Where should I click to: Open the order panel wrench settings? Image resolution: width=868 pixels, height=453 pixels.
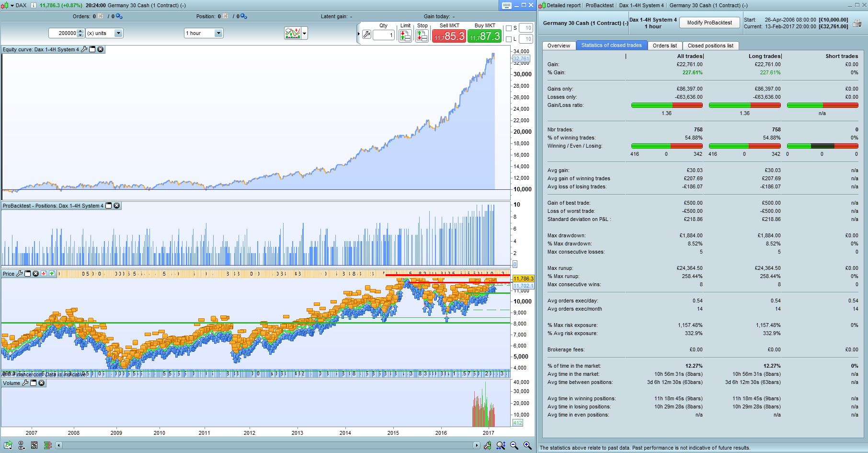coord(366,35)
